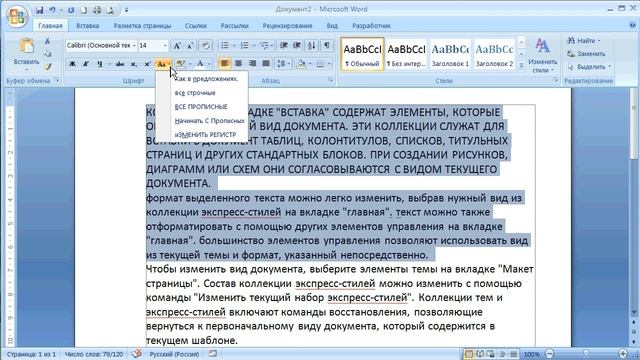Open the numbered list dropdown

(x=254, y=46)
